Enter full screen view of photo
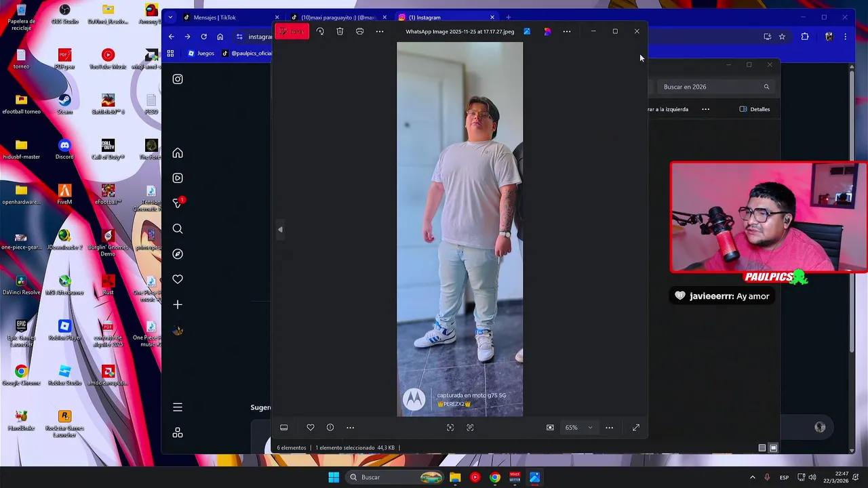Image resolution: width=868 pixels, height=488 pixels. point(636,428)
